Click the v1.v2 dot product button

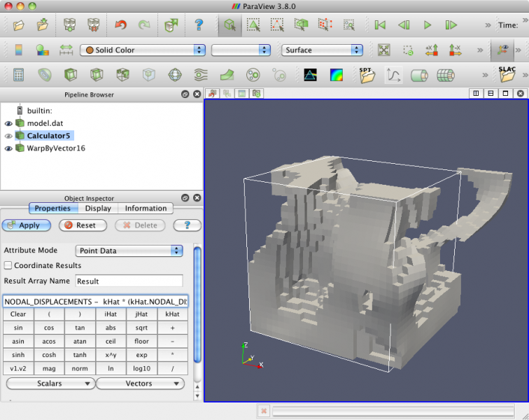pos(18,369)
